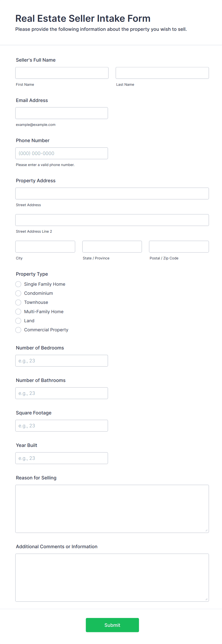Image resolution: width=222 pixels, height=644 pixels.
Task: Click the Postal / Zip Code field
Action: (179, 247)
